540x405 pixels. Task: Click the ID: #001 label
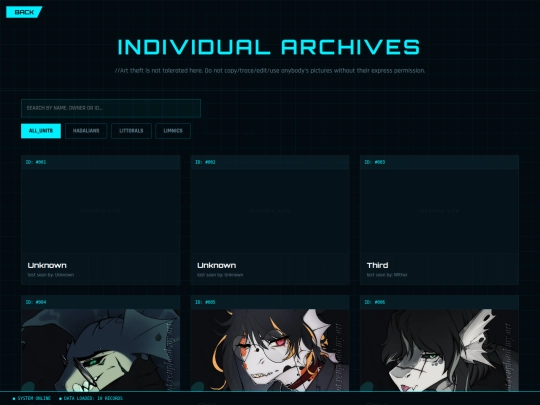[36, 162]
